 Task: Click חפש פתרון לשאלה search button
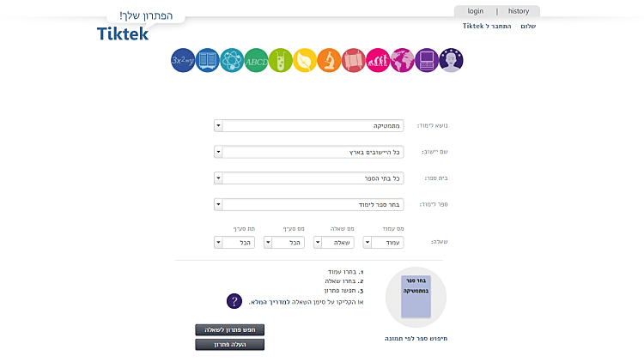point(229,330)
